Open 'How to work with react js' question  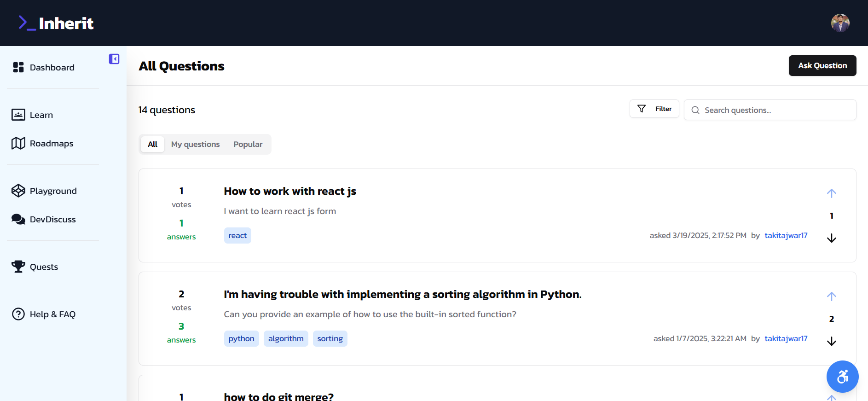[x=290, y=191]
